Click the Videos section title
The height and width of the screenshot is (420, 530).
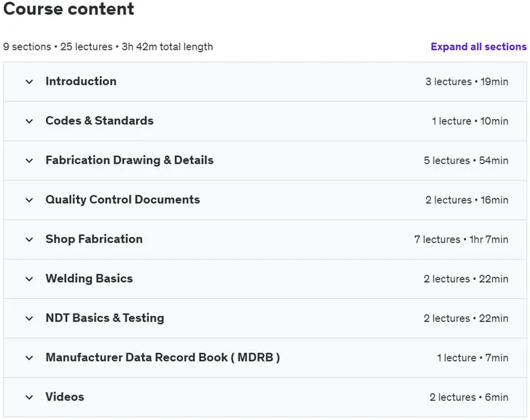tap(65, 397)
